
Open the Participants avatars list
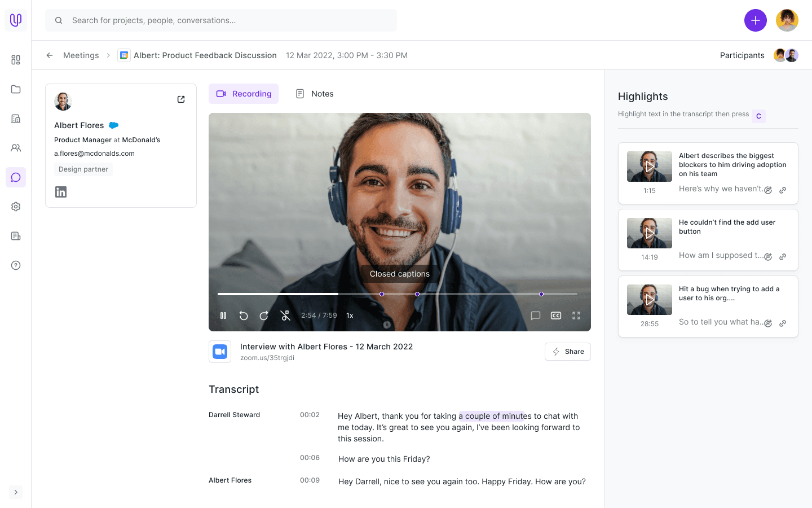coord(786,55)
